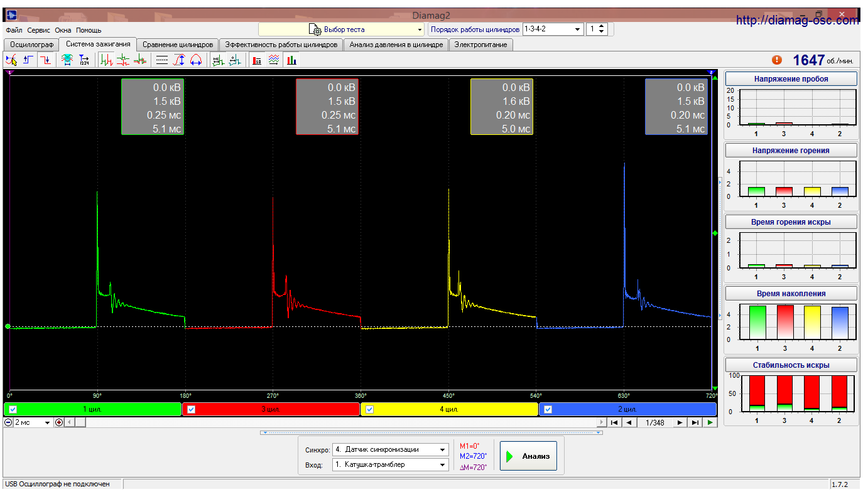Click the MS time-scale waveform icon
The width and height of the screenshot is (868, 492).
[218, 60]
